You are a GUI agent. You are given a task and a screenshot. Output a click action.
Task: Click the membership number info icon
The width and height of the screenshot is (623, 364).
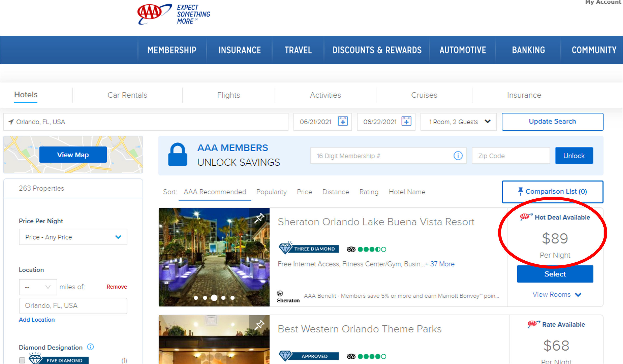(458, 156)
